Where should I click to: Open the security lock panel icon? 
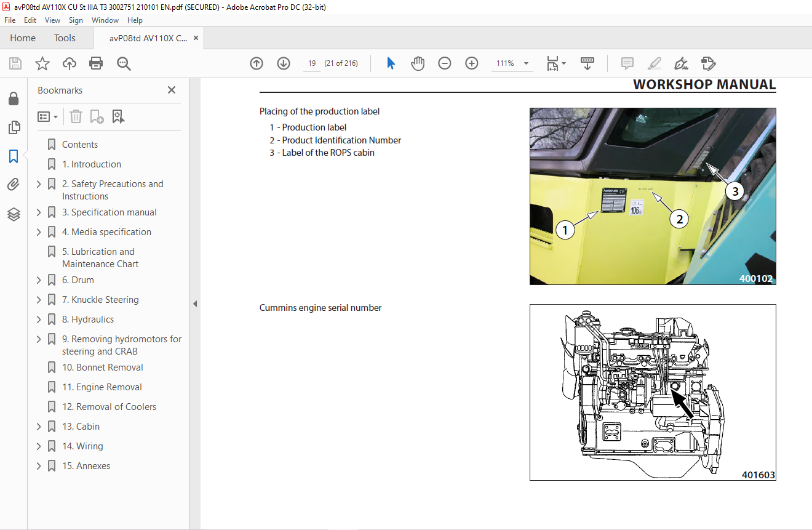click(14, 99)
